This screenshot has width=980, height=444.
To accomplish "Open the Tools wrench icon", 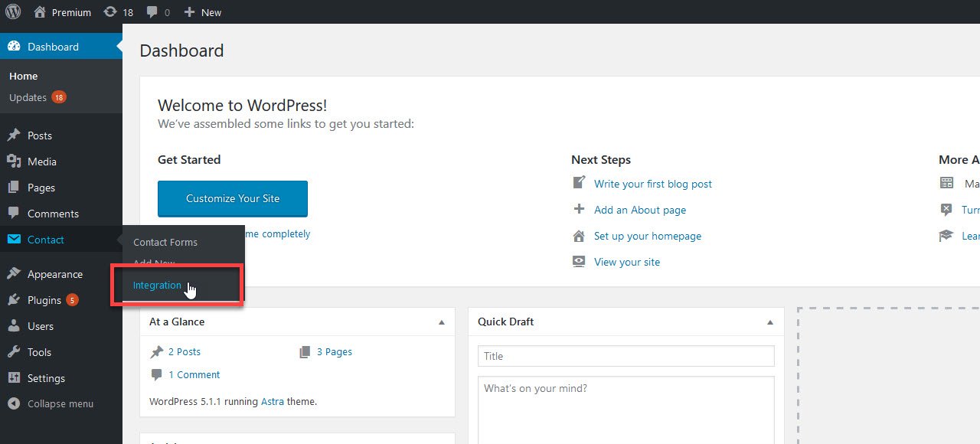I will pyautogui.click(x=14, y=352).
